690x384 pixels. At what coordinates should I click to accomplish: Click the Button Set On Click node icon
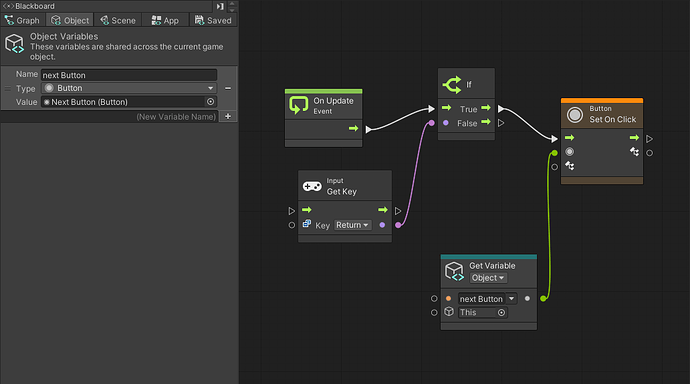click(x=574, y=115)
